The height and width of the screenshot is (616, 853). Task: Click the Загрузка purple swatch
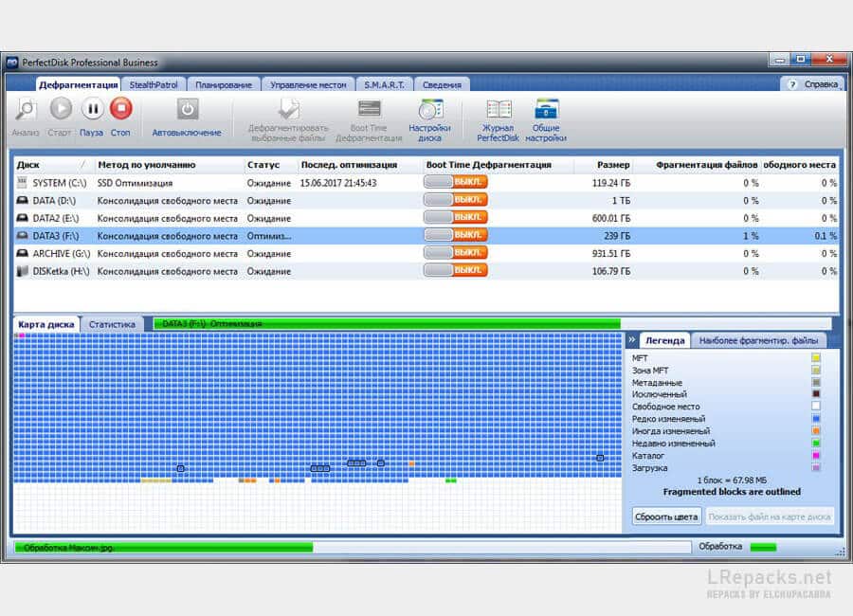point(815,467)
